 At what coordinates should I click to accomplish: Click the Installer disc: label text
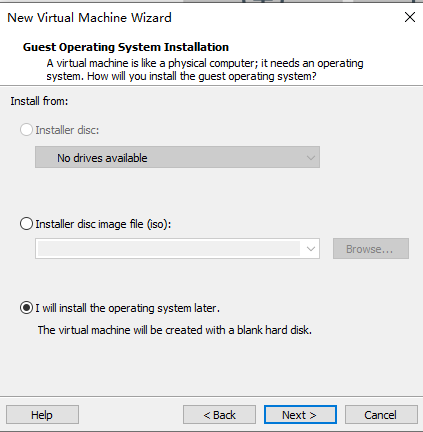click(67, 130)
